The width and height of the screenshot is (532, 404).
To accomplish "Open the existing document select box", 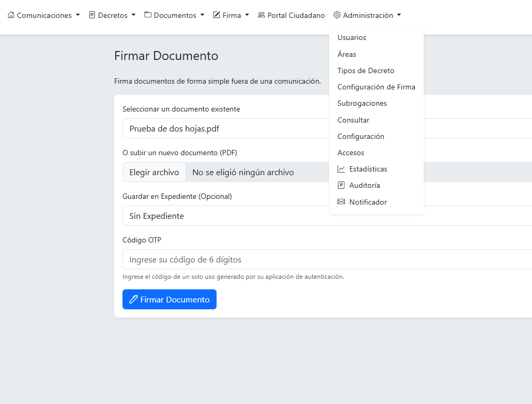I will pyautogui.click(x=326, y=128).
